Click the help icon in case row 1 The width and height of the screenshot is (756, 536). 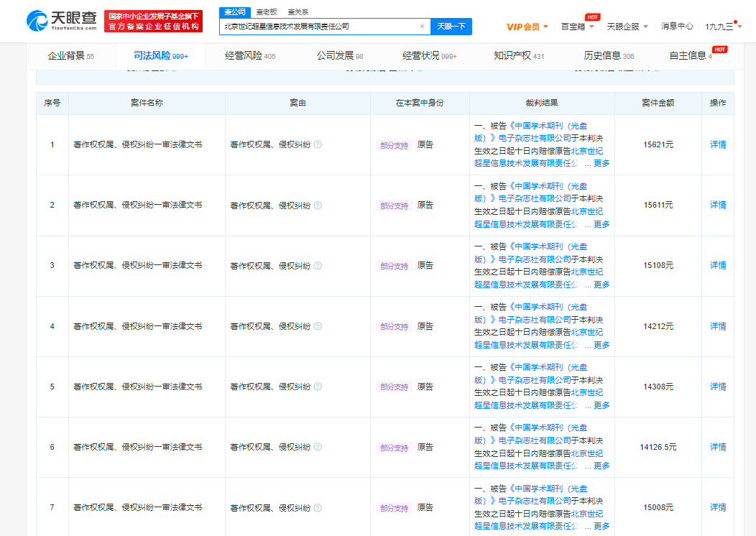(x=318, y=144)
